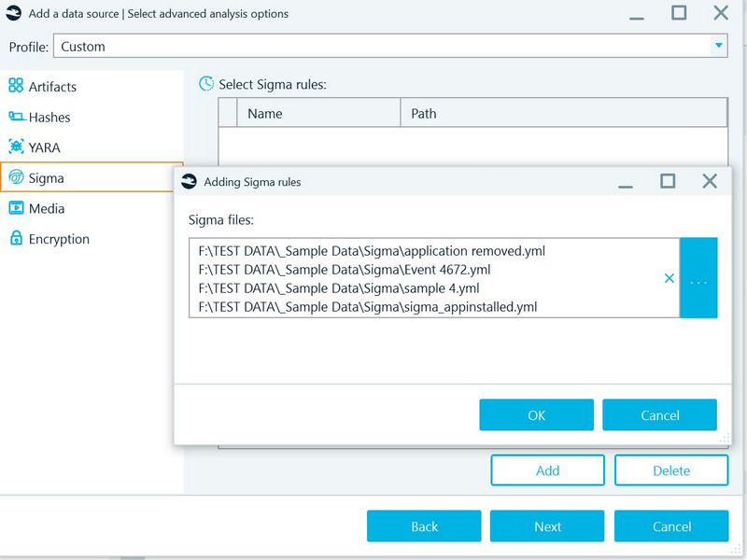
Task: Click the app logo in the main title bar
Action: tap(13, 13)
